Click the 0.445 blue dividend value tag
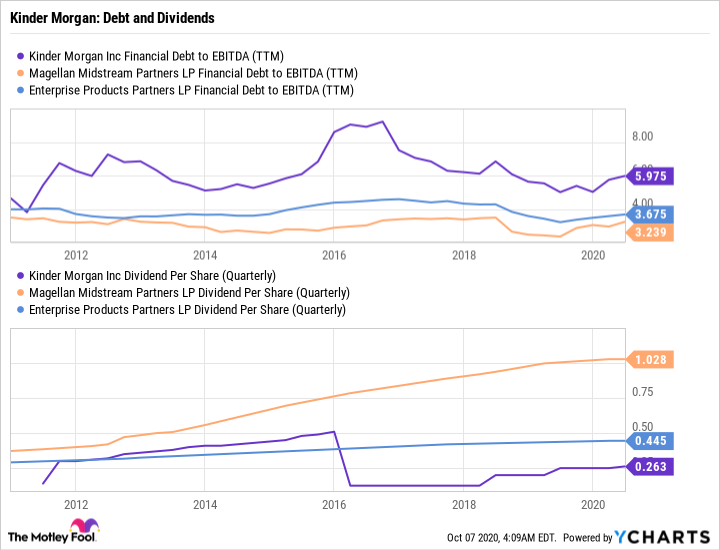720x550 pixels. pos(652,440)
